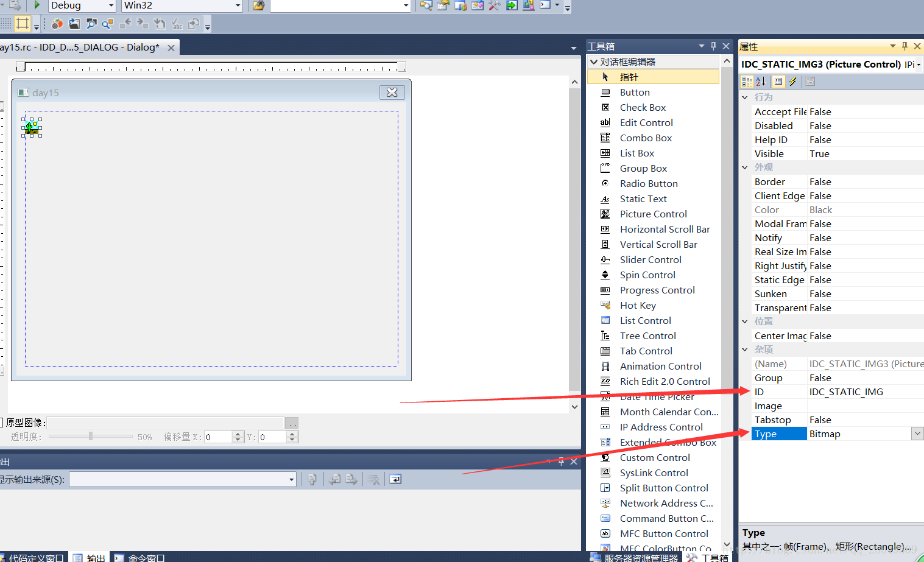Click the green arrow window icon in top toolbar
Image resolution: width=924 pixels, height=562 pixels.
[x=512, y=5]
